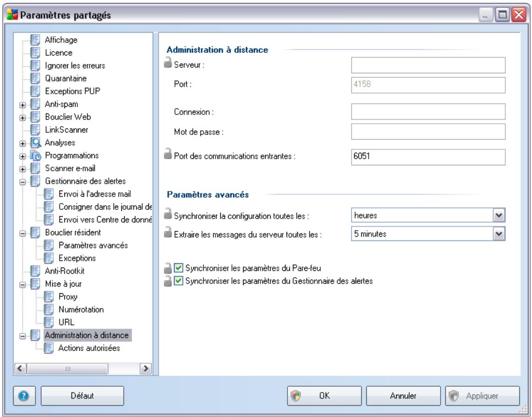Click in the Serveur input field
The image size is (532, 417).
(428, 65)
